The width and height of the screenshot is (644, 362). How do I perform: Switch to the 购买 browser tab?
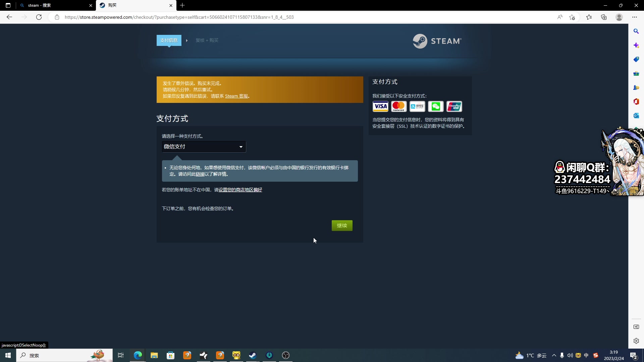point(136,5)
